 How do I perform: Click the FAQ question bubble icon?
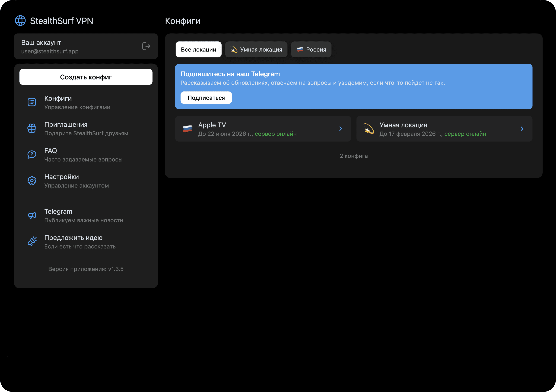coord(32,154)
